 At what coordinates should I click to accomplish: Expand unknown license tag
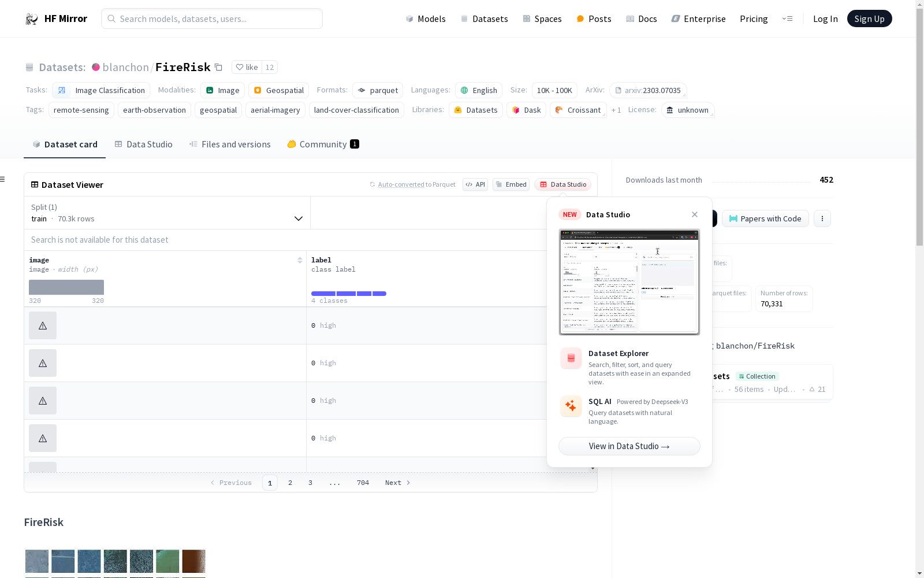pyautogui.click(x=688, y=110)
